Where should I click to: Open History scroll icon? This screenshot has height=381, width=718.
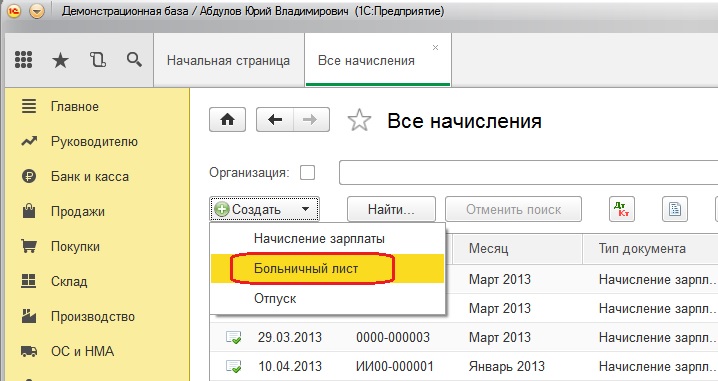[x=98, y=60]
